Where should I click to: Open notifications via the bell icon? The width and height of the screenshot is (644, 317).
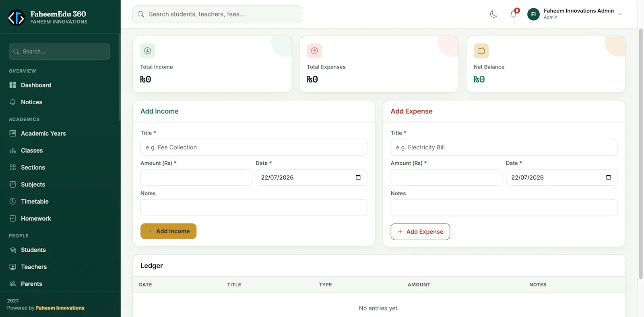click(514, 14)
